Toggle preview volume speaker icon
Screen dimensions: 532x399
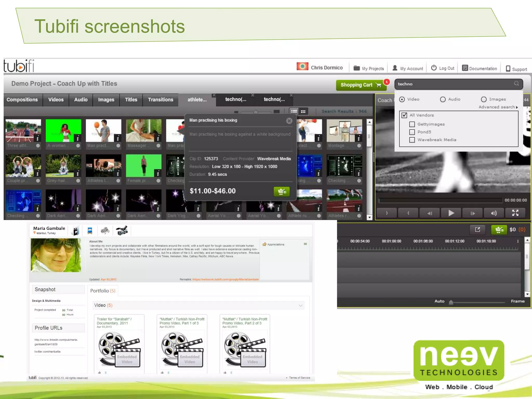(x=494, y=213)
